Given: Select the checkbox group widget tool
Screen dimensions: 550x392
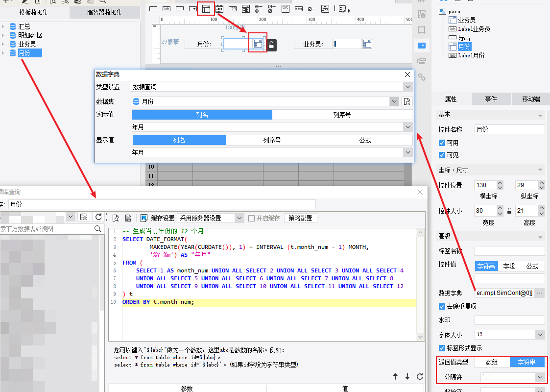Looking at the screenshot, I should (272, 9).
